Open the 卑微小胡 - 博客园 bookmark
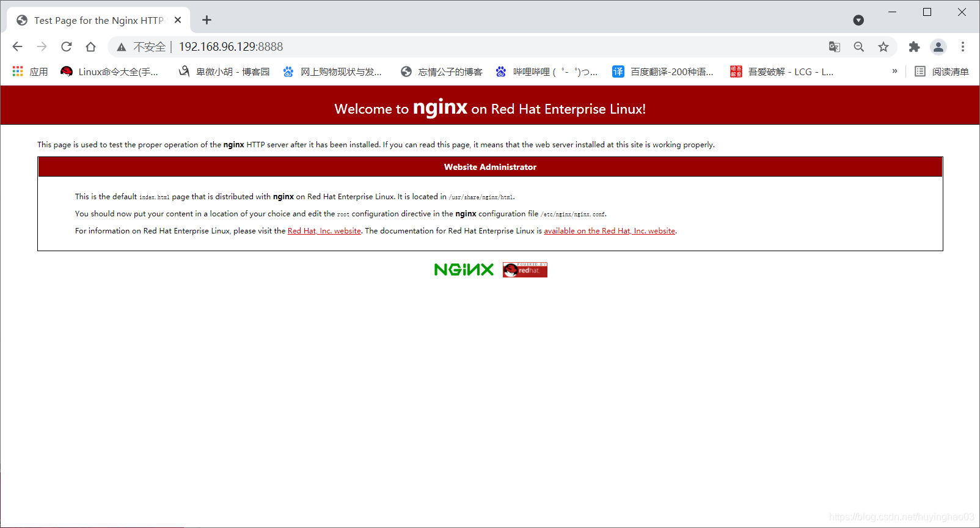The height and width of the screenshot is (528, 980). (224, 71)
